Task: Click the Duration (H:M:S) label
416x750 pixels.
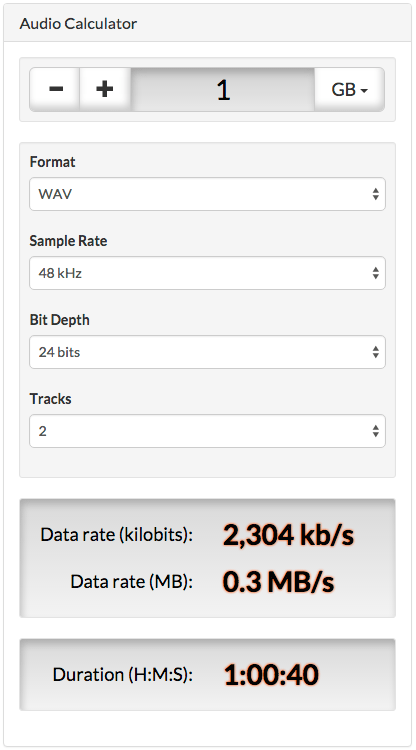Action: 123,674
